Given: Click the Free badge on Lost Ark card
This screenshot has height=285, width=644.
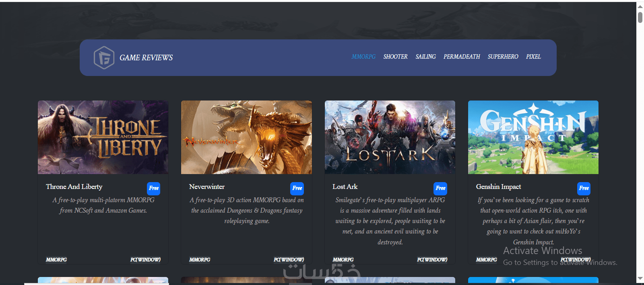Looking at the screenshot, I should point(440,188).
